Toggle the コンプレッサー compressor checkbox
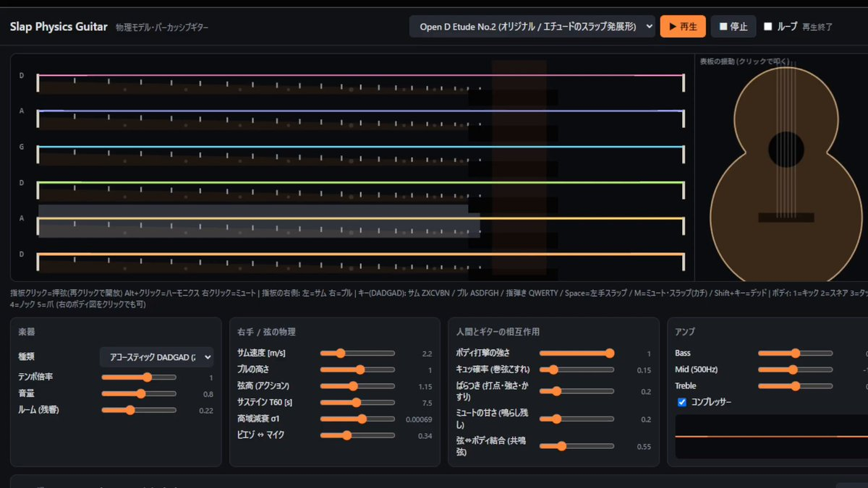Image resolution: width=868 pixels, height=488 pixels. coord(681,402)
